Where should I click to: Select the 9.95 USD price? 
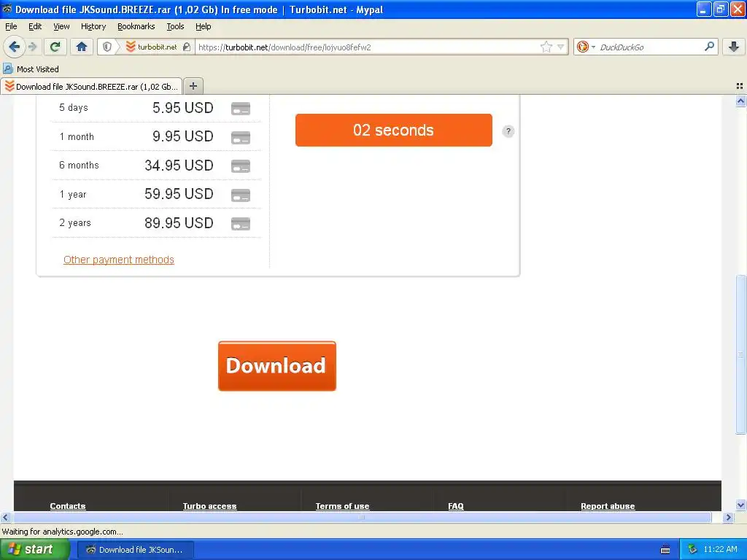pyautogui.click(x=183, y=136)
